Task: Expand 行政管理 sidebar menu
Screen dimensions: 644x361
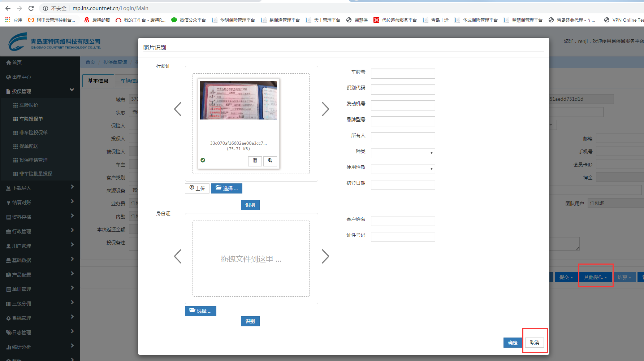Action: point(40,231)
